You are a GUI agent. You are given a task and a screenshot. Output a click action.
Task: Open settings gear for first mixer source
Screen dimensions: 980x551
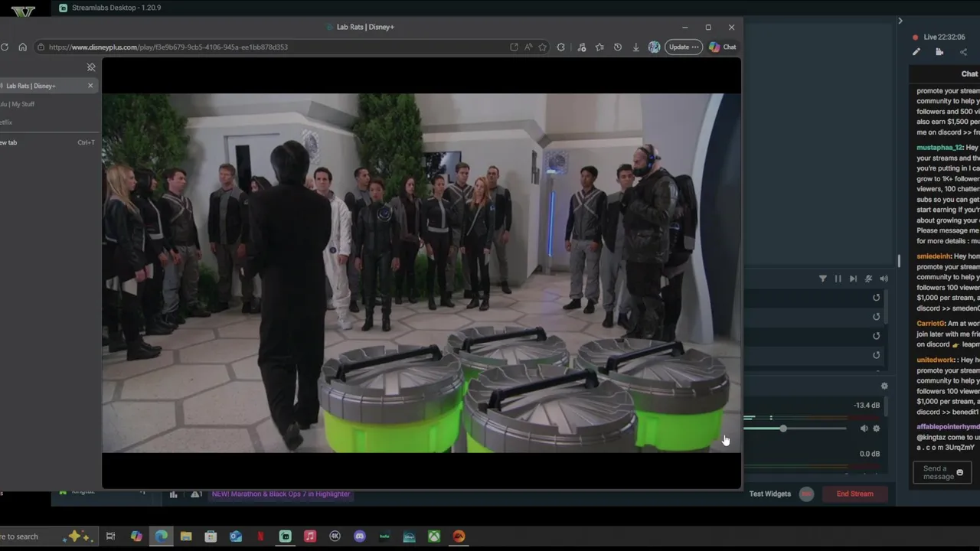877,429
